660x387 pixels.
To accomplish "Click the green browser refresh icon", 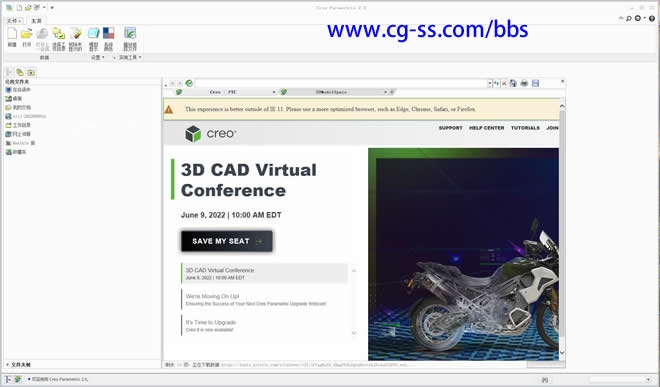I will click(x=189, y=83).
